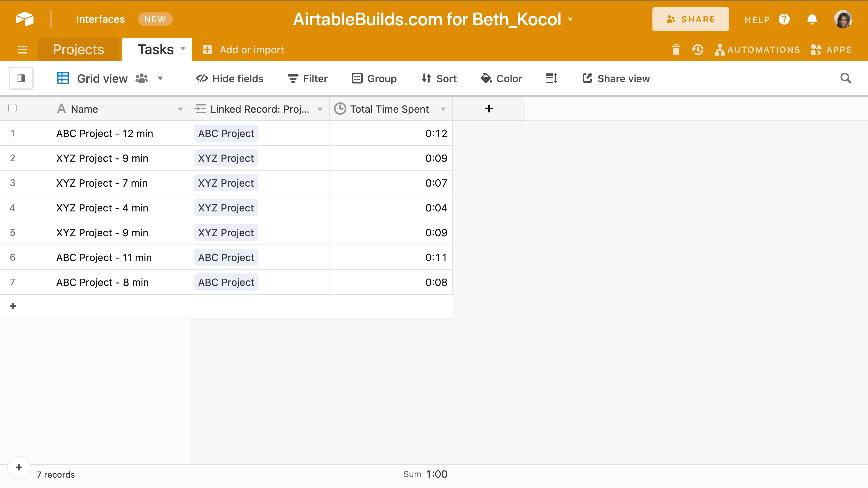Click the round add record button
The image size is (868, 488).
19,467
